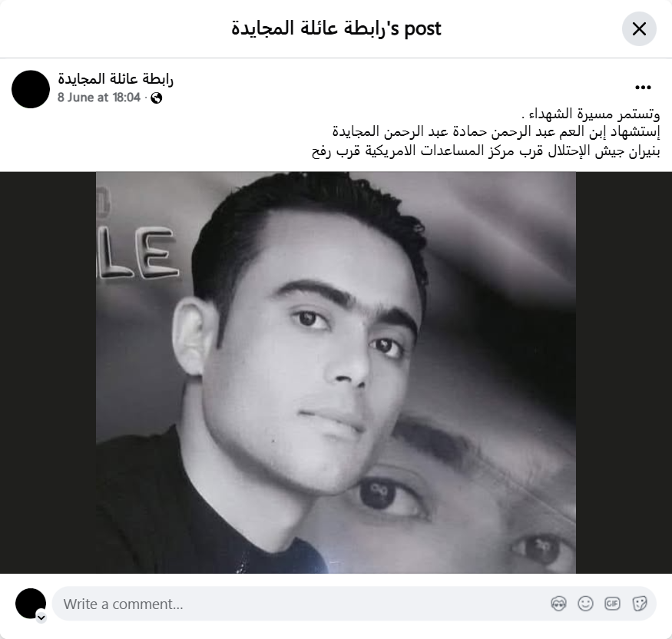The height and width of the screenshot is (639, 672).
Task: Click the globe public audience icon
Action: [x=157, y=98]
